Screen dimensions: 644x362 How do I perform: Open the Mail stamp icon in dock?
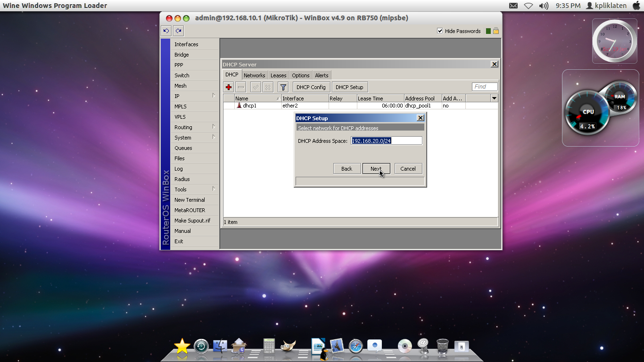tap(337, 346)
